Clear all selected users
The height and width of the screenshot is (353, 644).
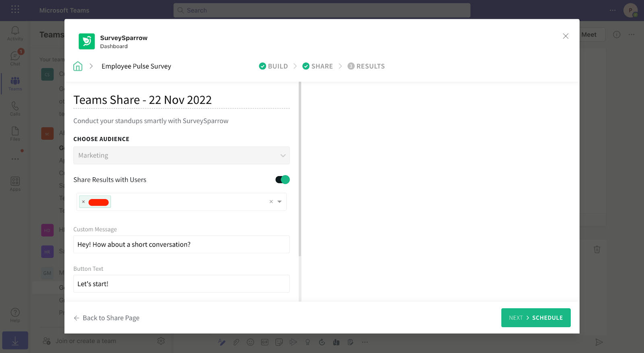click(271, 202)
